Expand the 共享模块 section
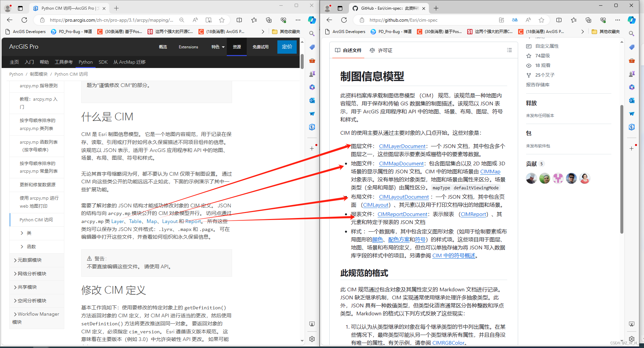 point(15,287)
